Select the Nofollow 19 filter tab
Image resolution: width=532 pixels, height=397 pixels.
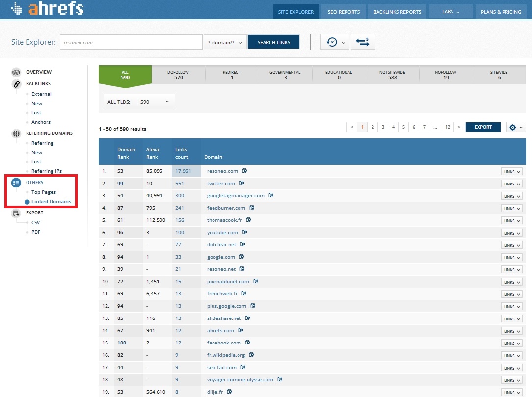click(x=446, y=75)
